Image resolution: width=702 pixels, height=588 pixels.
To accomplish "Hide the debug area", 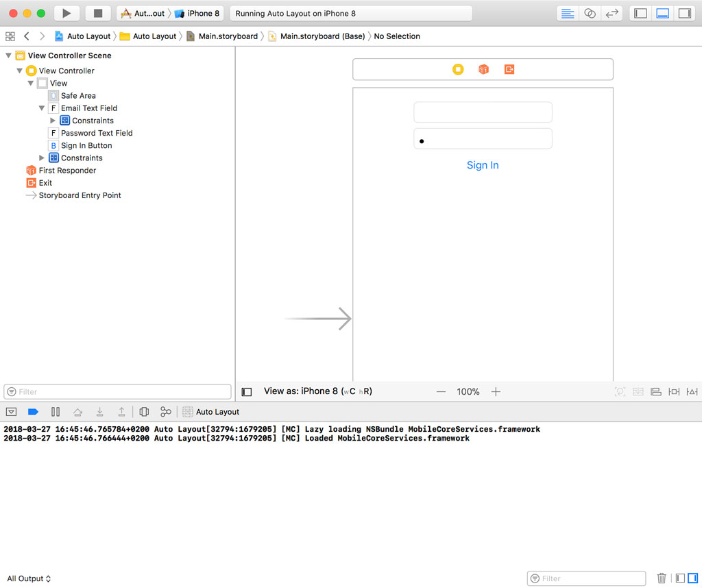I will tap(11, 411).
